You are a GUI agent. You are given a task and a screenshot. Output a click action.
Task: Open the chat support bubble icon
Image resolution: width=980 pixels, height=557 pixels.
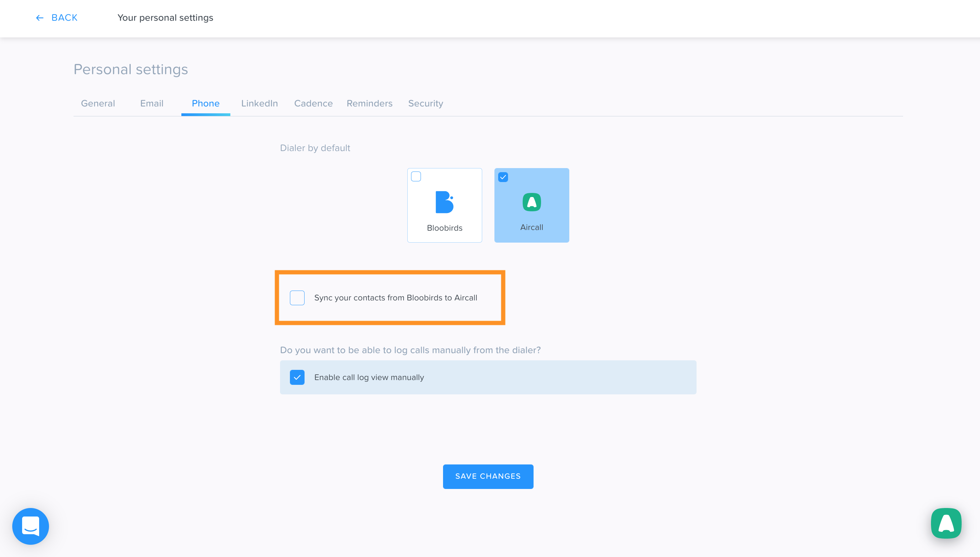pos(31,526)
